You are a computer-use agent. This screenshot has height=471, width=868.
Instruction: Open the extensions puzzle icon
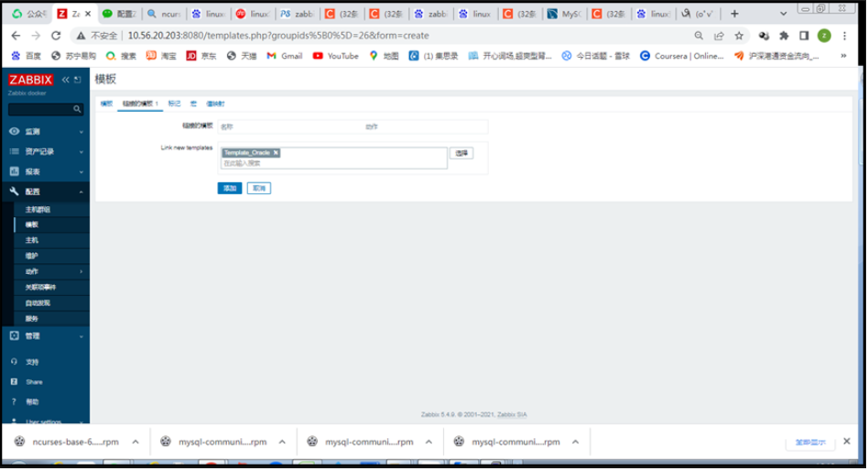tap(784, 36)
